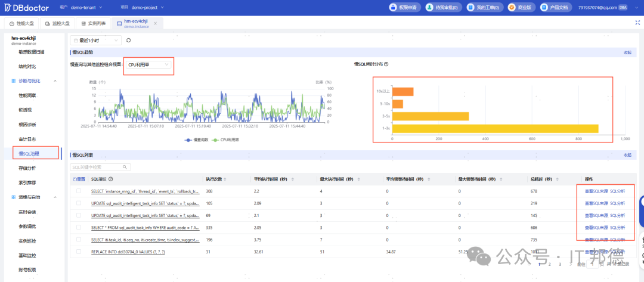
Task: Collapse the 诊断与优化 sidebar section
Action: click(x=55, y=81)
